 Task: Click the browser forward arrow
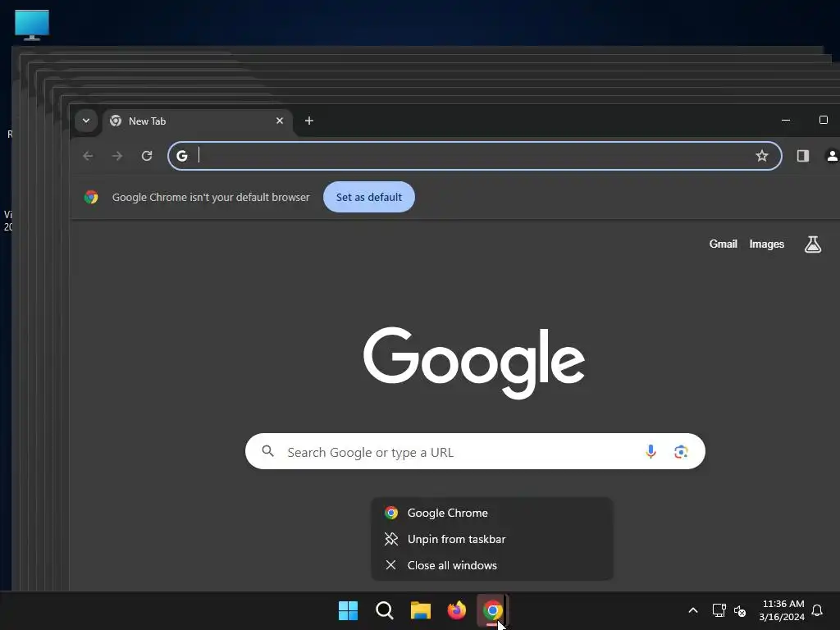117,156
